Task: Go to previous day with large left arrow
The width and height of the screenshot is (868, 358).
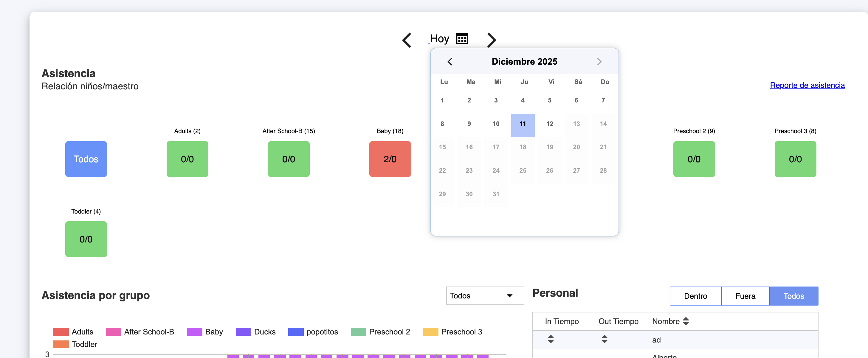Action: [407, 40]
